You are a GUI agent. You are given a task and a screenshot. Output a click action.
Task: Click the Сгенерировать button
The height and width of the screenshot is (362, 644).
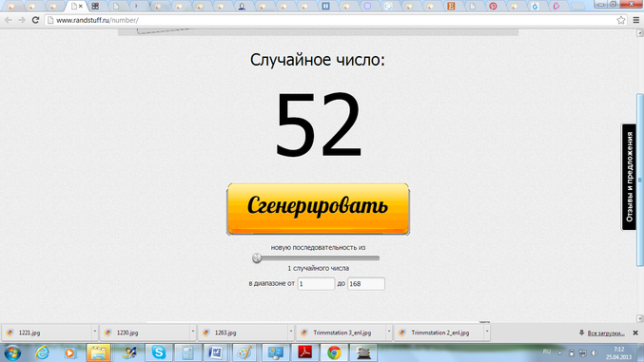click(318, 209)
